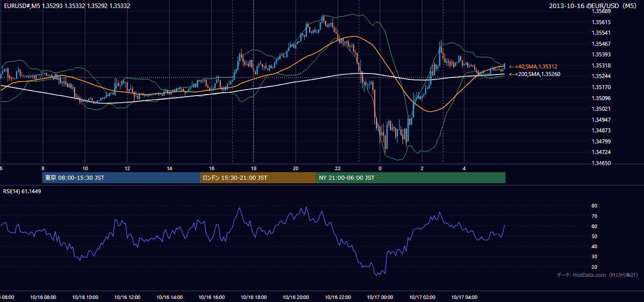
Task: Click RSI scale level 80
Action: (x=594, y=206)
